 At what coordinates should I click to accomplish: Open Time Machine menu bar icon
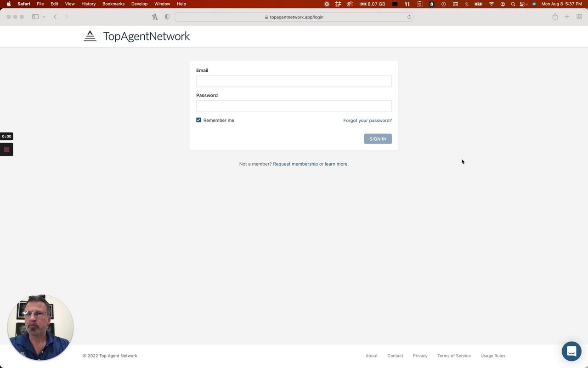tap(443, 4)
